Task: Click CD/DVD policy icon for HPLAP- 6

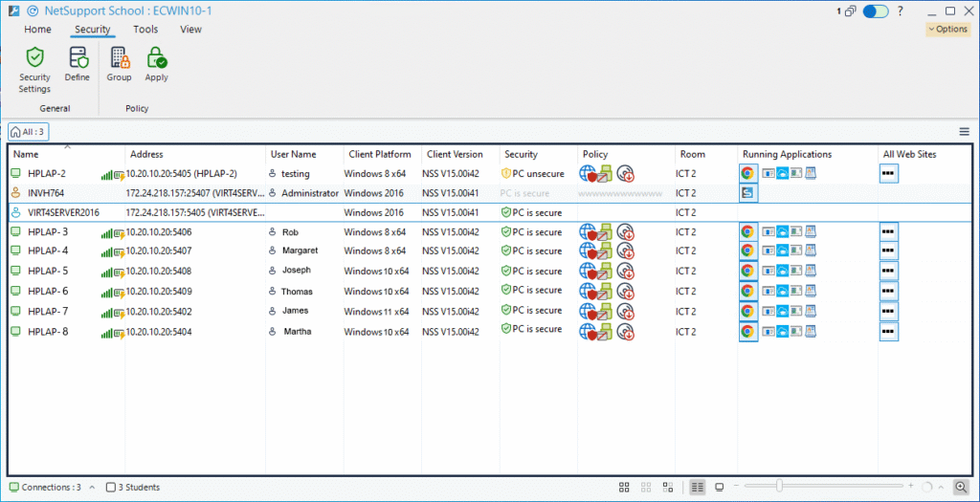Action: click(626, 291)
